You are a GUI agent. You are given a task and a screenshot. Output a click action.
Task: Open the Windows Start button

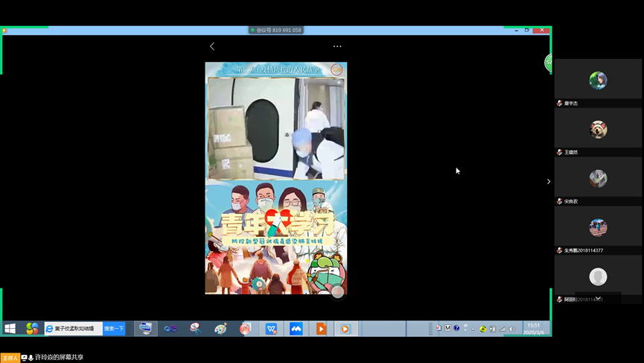tap(10, 329)
